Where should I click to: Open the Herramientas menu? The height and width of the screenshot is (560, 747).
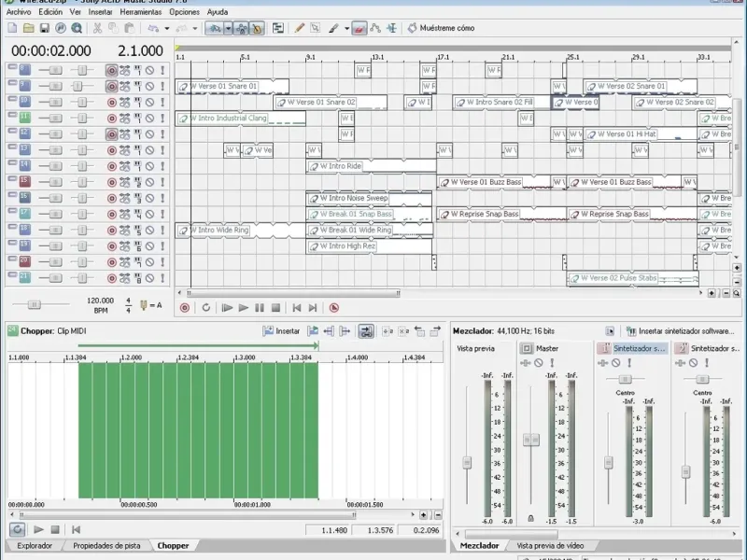[141, 12]
